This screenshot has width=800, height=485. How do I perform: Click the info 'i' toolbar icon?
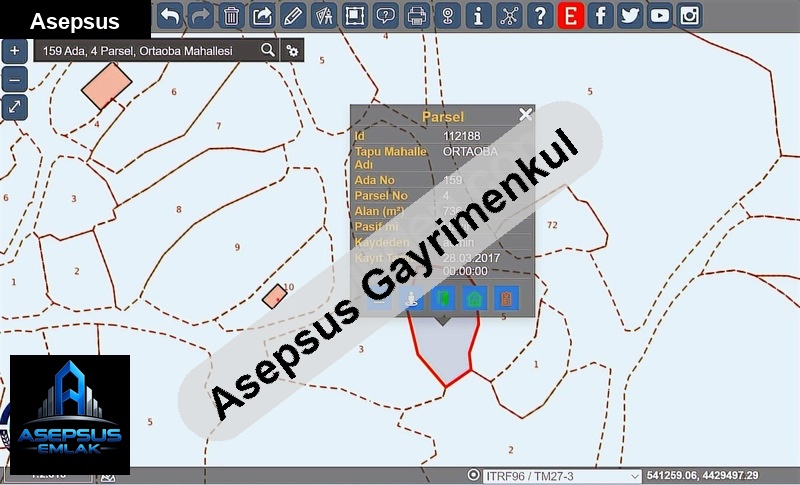point(478,15)
